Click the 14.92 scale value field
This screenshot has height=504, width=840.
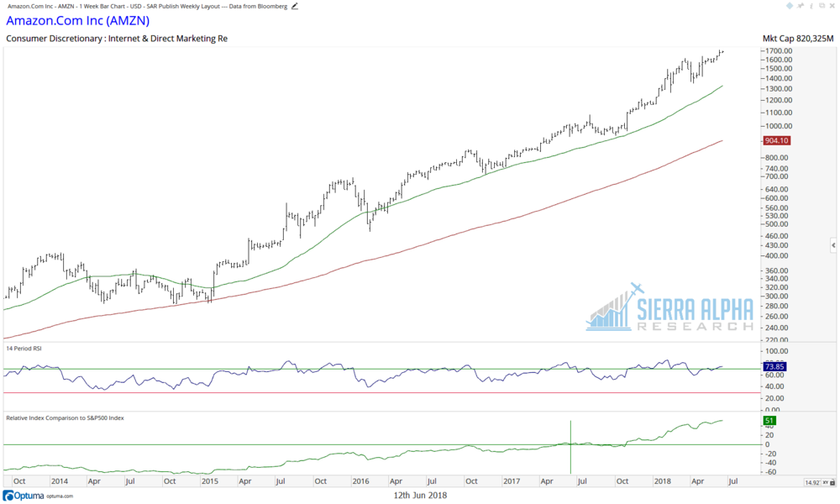click(812, 482)
